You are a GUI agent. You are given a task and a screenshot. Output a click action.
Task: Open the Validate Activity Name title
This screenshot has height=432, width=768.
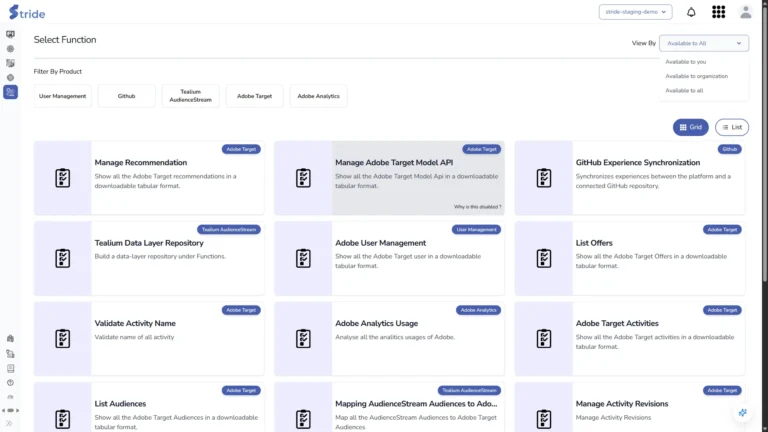point(135,323)
